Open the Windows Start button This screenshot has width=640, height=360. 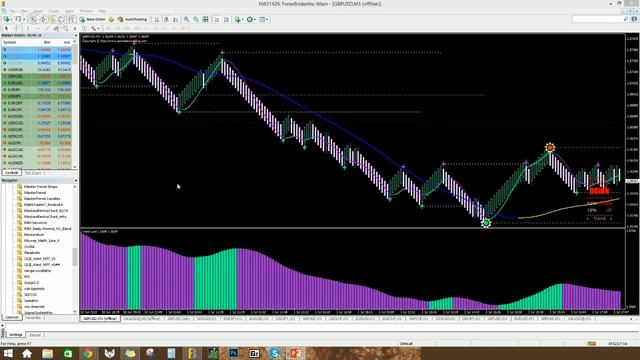8,353
